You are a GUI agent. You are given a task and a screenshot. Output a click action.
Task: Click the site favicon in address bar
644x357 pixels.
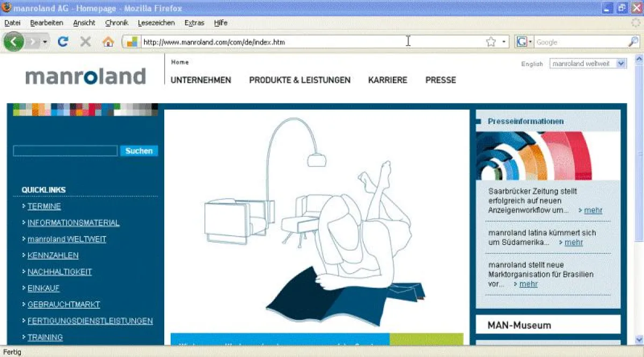pyautogui.click(x=132, y=42)
